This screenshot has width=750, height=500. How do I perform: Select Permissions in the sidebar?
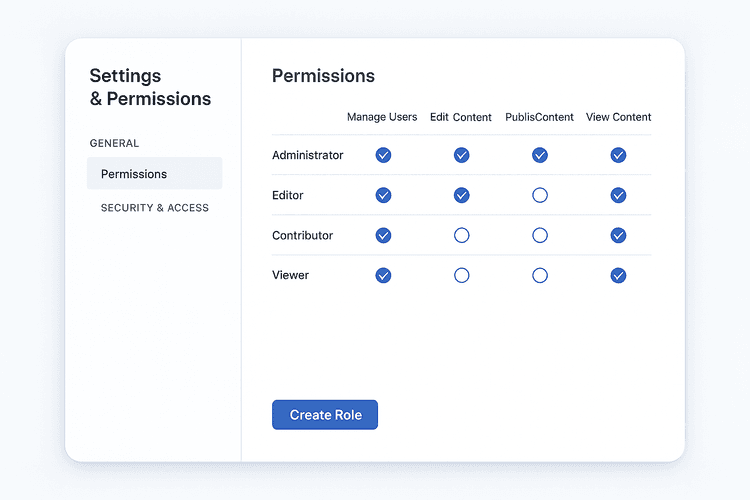[154, 174]
